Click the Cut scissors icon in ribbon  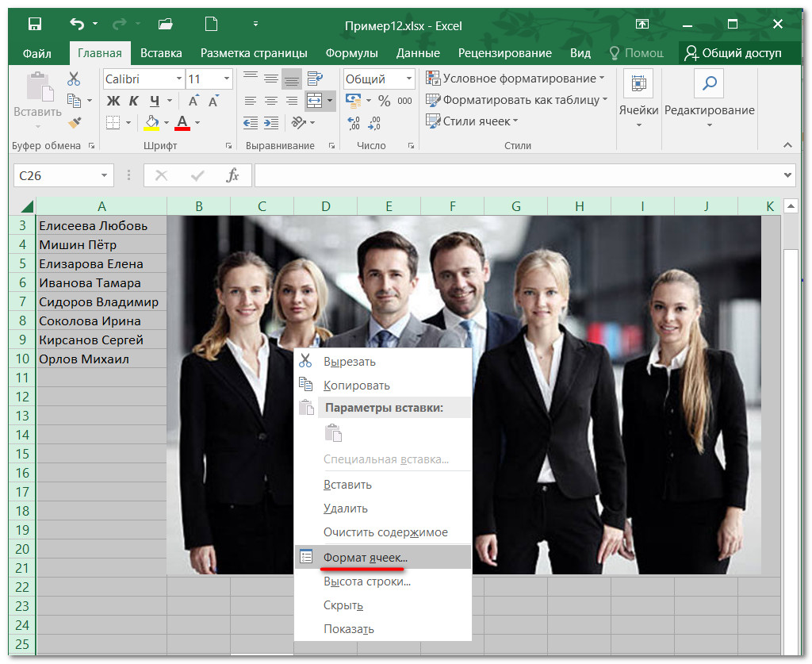(74, 79)
